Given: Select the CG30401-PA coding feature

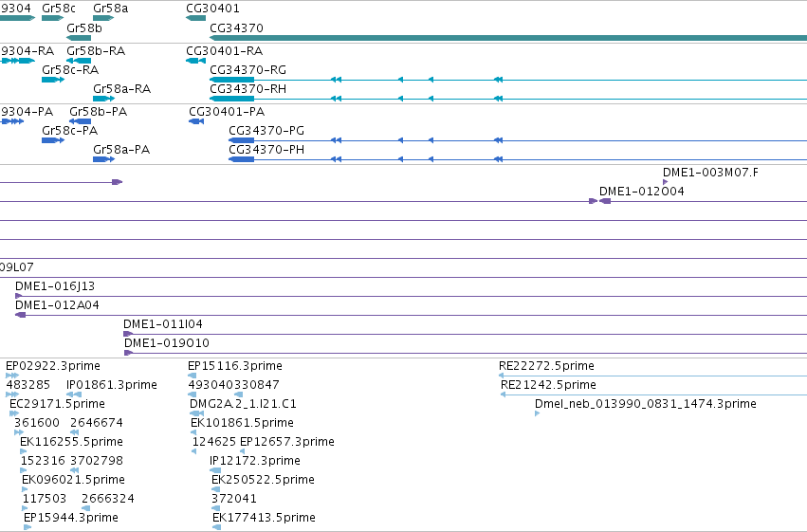Looking at the screenshot, I should [196, 121].
